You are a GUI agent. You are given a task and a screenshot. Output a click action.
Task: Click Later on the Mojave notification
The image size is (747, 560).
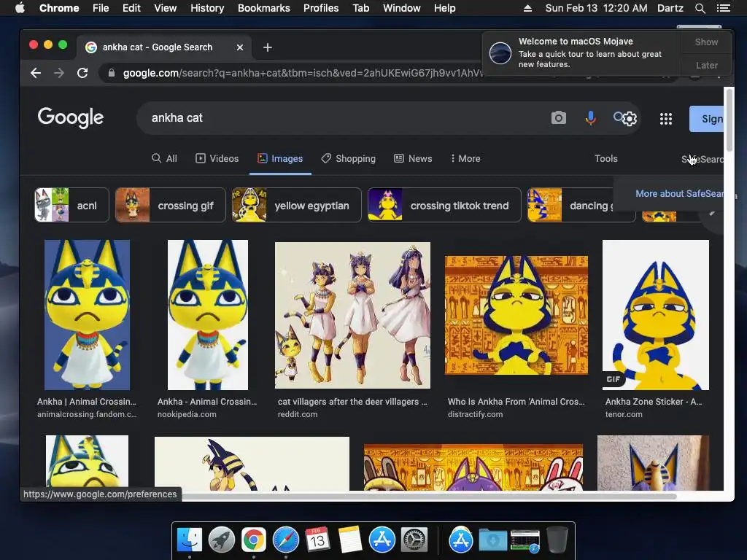pos(706,65)
